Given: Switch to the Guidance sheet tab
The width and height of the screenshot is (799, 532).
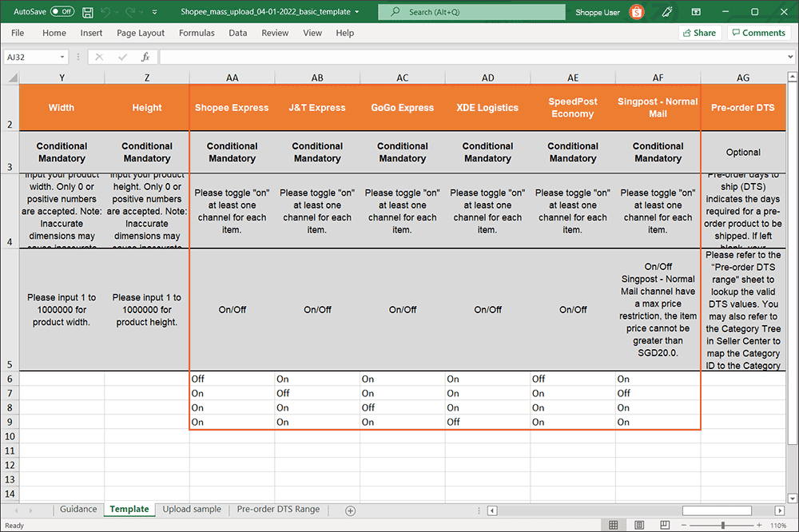Looking at the screenshot, I should point(78,509).
